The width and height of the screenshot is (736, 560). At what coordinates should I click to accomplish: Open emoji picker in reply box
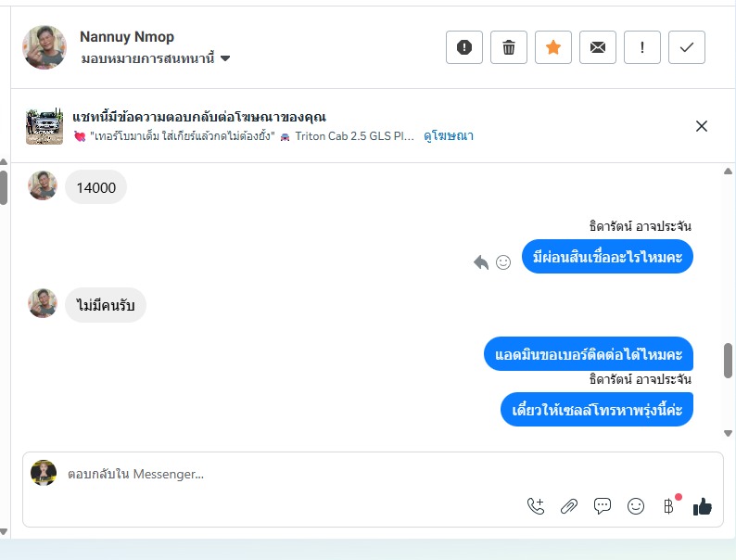[x=636, y=506]
